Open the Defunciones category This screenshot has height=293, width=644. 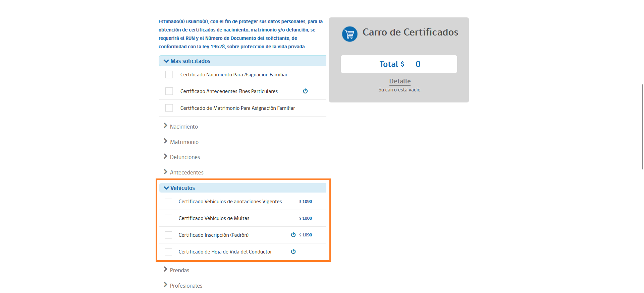pyautogui.click(x=184, y=157)
